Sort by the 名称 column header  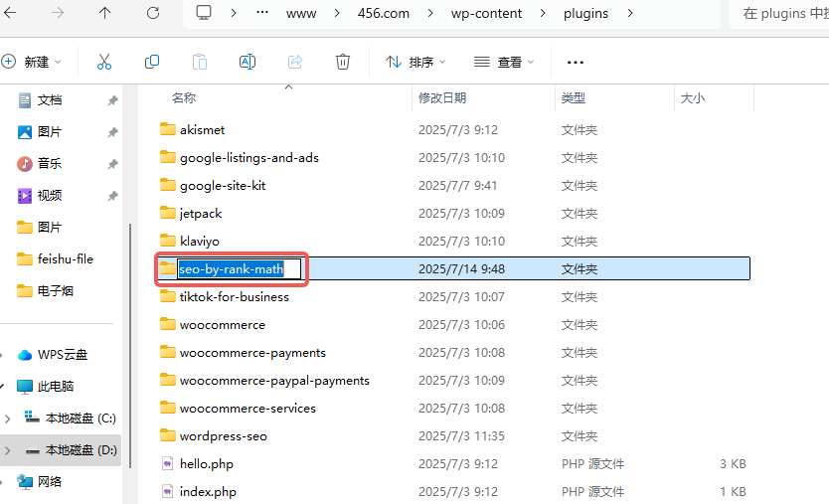pyautogui.click(x=184, y=98)
